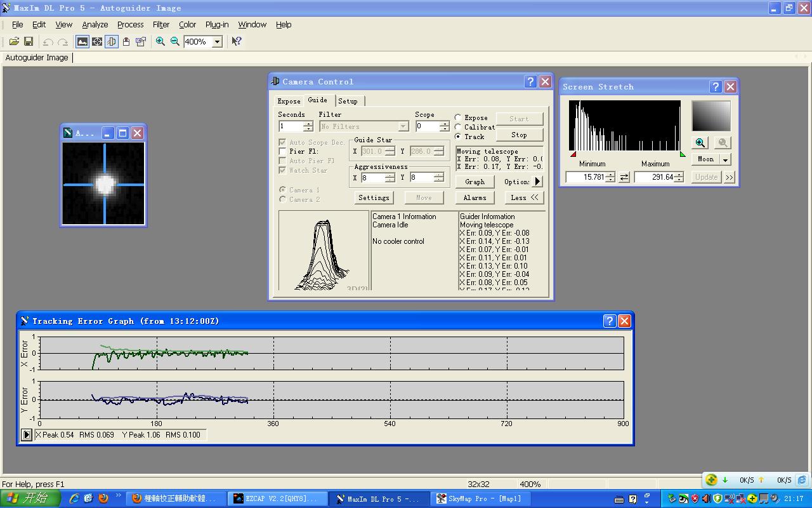Toggle the Screen Stretch window toolbar icon
812x508 pixels.
(82, 41)
